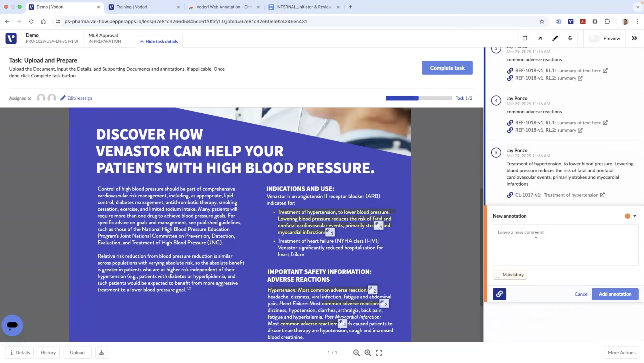Open annotation marker 5 on document
644x363 pixels.
click(378, 225)
